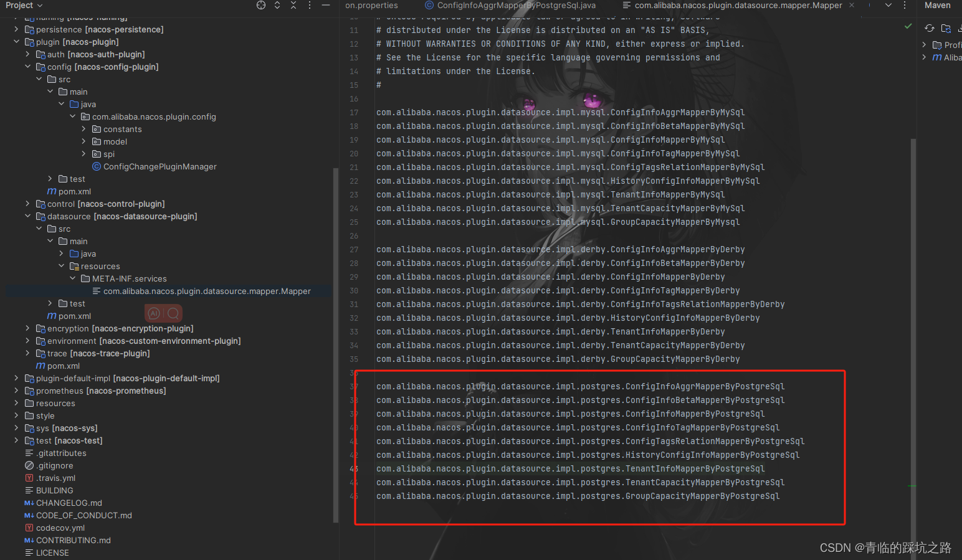Select sys [nacos-sys] module
Image resolution: width=962 pixels, height=560 pixels.
67,428
